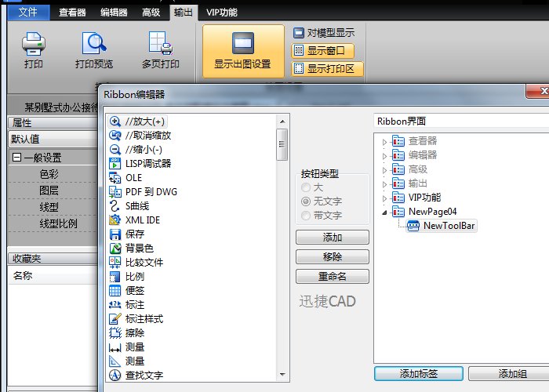
Task: Switch to 编辑器 ribbon tab
Action: click(114, 13)
